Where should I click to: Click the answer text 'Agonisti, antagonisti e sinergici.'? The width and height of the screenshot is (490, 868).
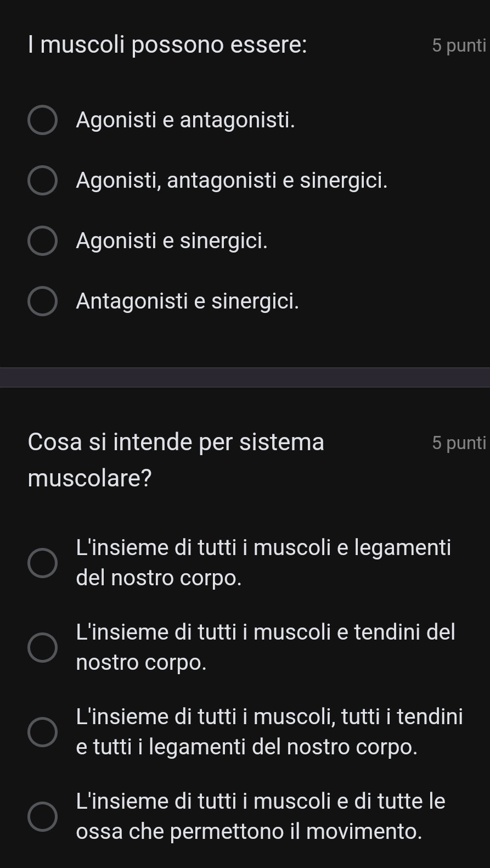pos(232,180)
